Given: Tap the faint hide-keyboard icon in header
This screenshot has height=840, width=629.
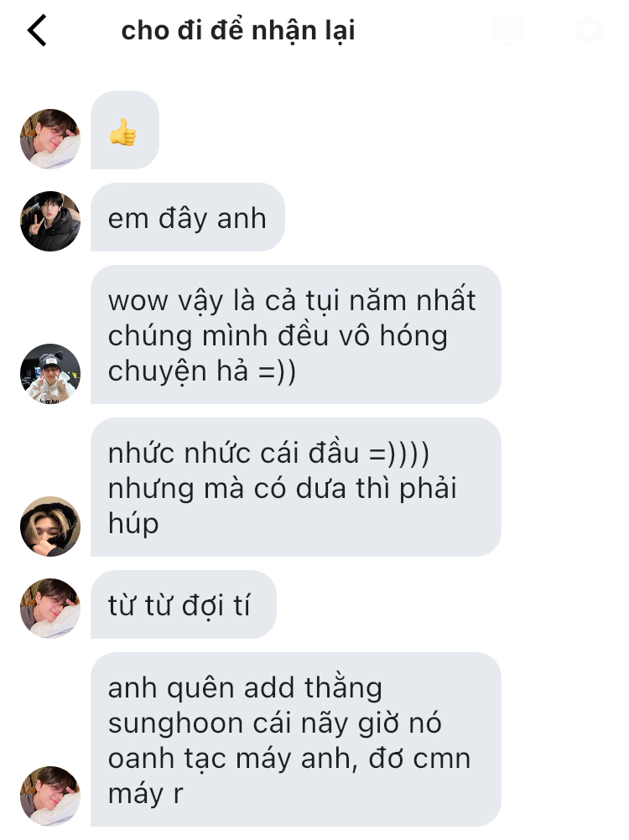Looking at the screenshot, I should click(x=507, y=29).
